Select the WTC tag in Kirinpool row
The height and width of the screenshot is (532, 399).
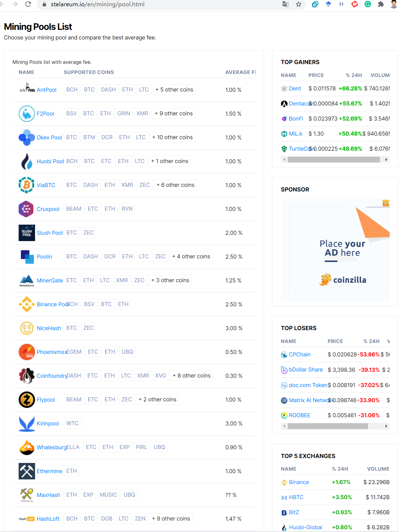tap(73, 424)
